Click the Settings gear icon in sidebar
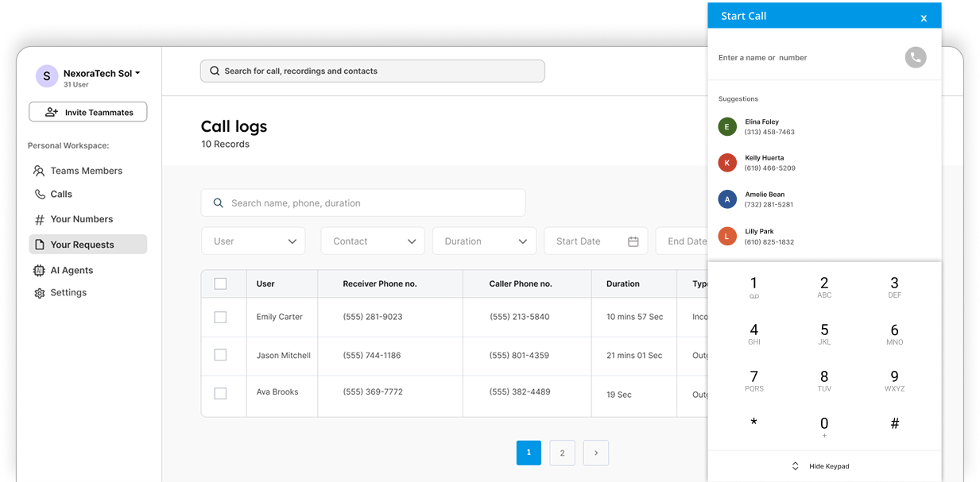The width and height of the screenshot is (980, 482). tap(39, 293)
